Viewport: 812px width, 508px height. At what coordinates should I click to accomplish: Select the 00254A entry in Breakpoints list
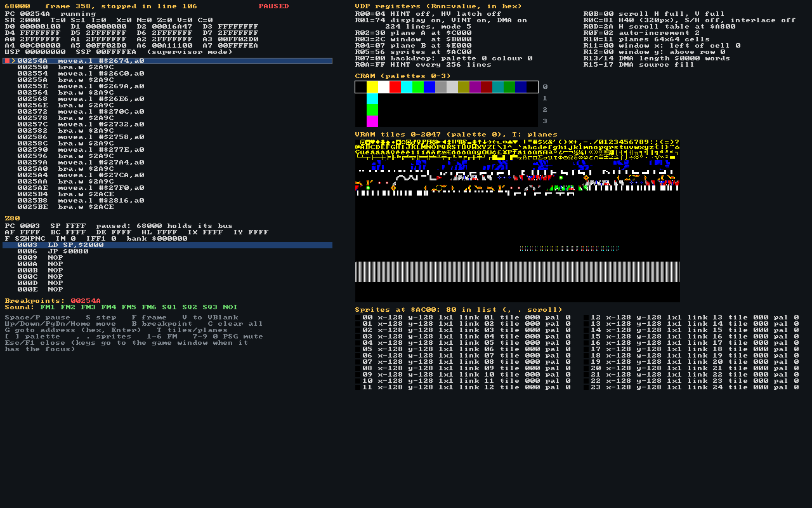click(x=86, y=301)
